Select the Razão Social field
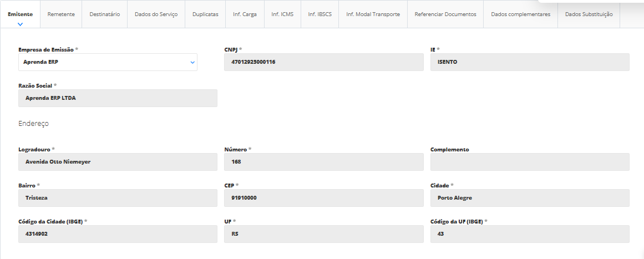Screen dimensions: 644x259 click(x=118, y=98)
